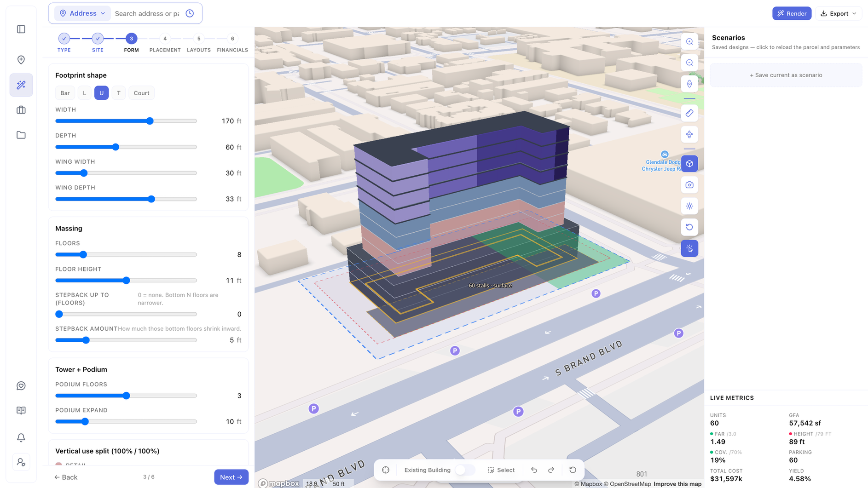Select the magic wand design icon in sidebar
Viewport: 868px width, 488px height.
coord(21,85)
